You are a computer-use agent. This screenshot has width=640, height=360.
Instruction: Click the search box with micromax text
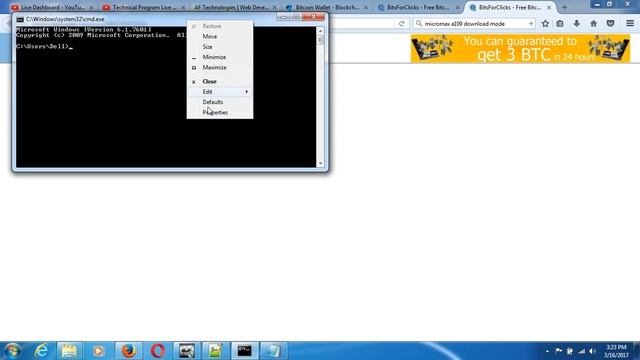pos(473,24)
